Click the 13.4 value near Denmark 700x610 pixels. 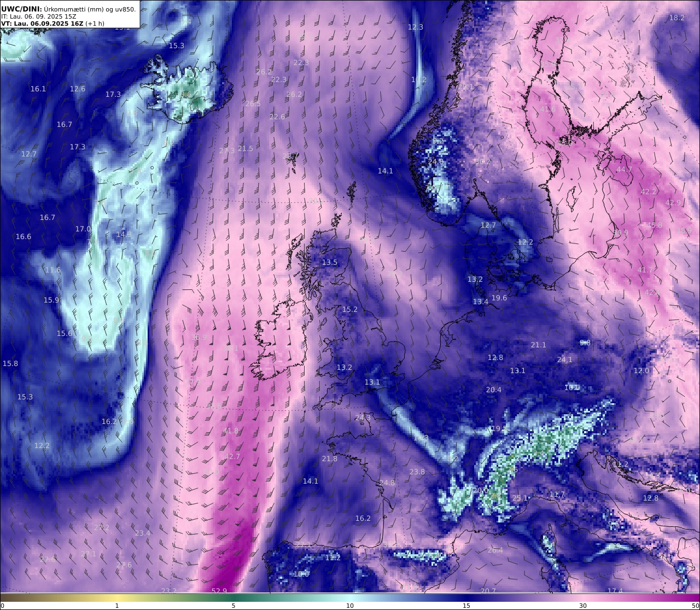(x=481, y=301)
